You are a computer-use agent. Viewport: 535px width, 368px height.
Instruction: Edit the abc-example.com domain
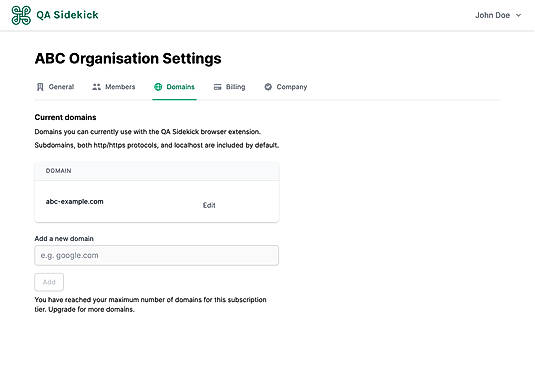click(x=209, y=205)
